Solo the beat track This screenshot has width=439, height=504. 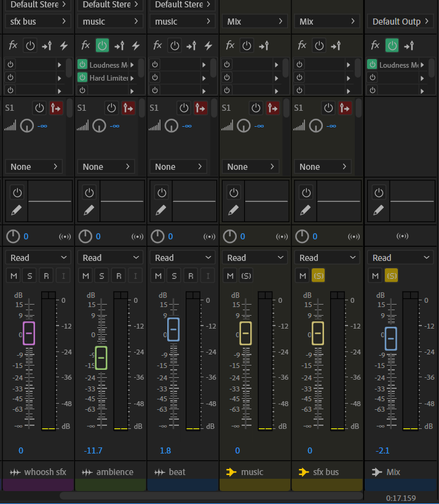click(174, 276)
